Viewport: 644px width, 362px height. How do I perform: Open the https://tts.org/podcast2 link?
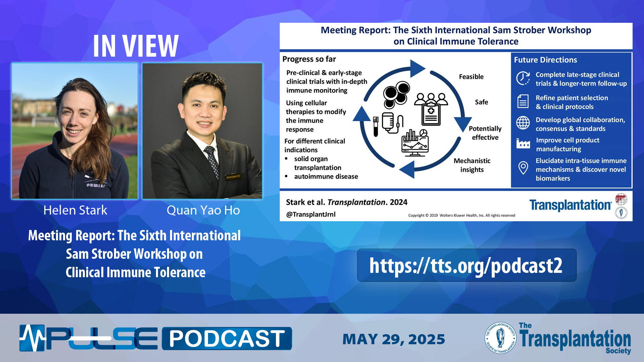pos(466,265)
